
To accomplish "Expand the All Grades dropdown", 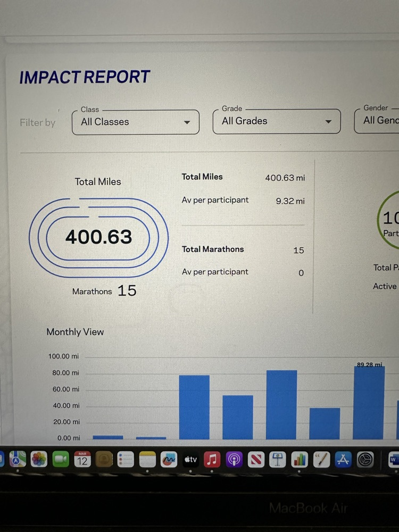I will point(276,121).
